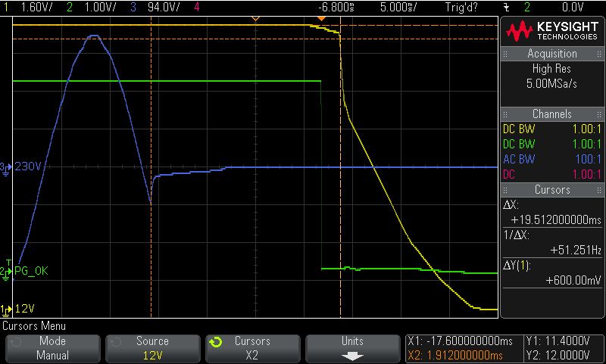
Task: Click the 100:1 probe ratio value
Action: tap(588, 159)
